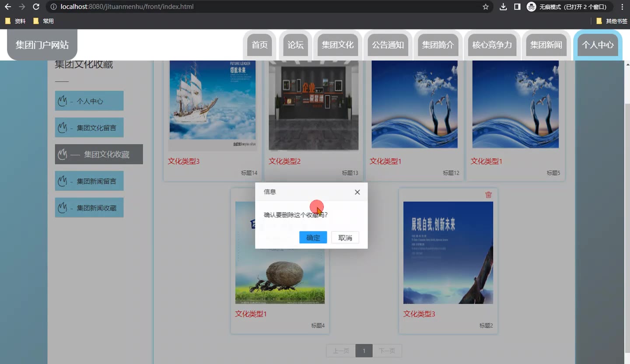
Task: Close the 信息 dialog with X
Action: tap(357, 192)
